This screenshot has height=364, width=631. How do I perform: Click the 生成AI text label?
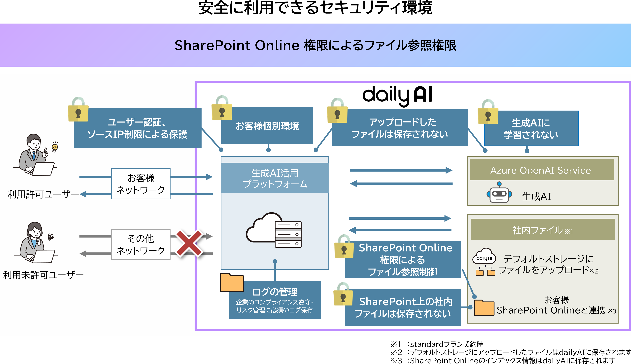click(x=536, y=196)
